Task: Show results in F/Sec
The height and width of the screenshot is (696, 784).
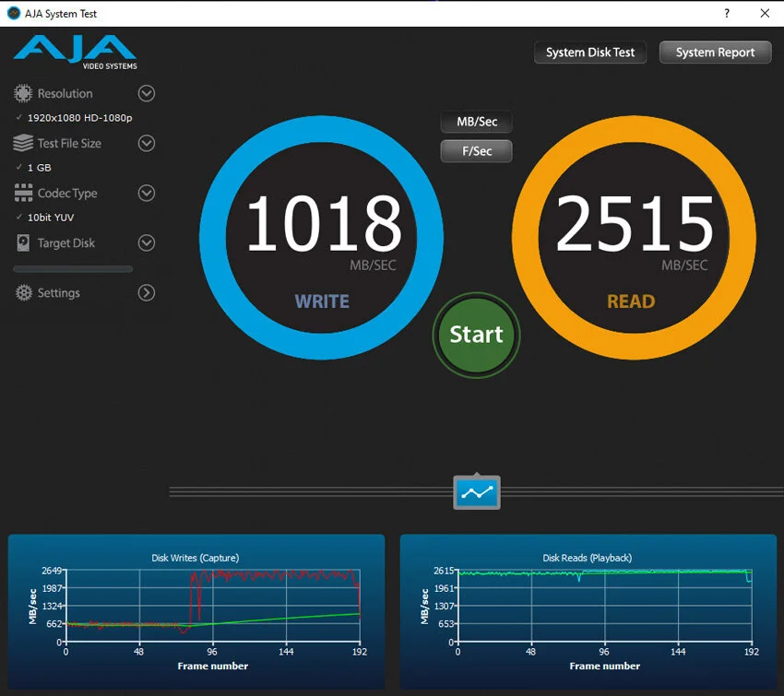Action: click(x=477, y=151)
